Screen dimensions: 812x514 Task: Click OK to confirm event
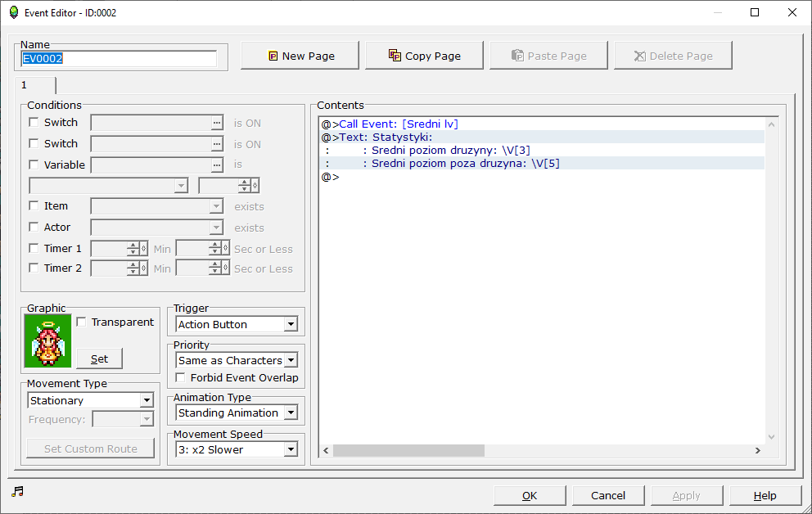coord(530,495)
